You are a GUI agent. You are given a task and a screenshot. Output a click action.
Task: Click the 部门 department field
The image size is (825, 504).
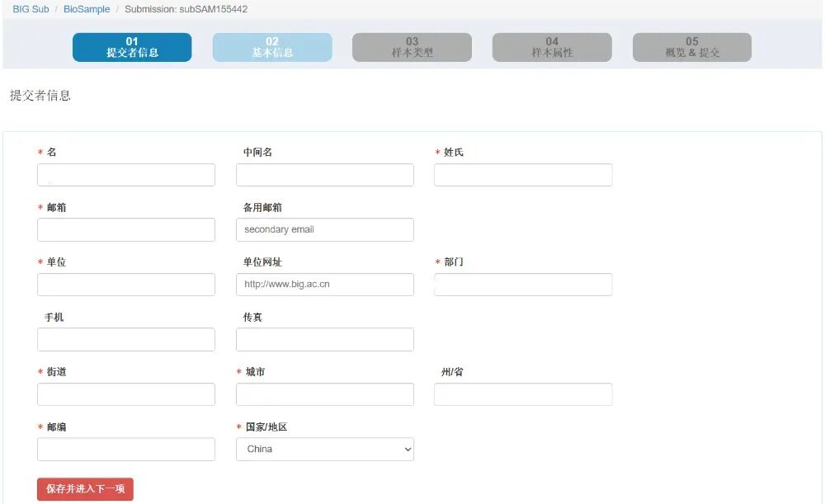point(522,284)
